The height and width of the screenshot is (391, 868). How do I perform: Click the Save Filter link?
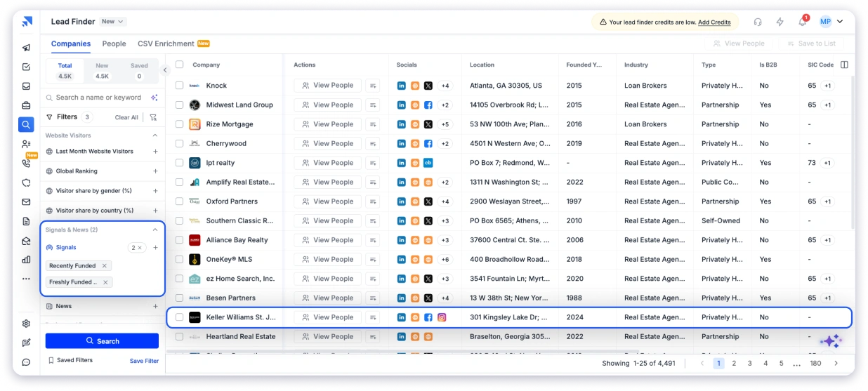pyautogui.click(x=144, y=361)
